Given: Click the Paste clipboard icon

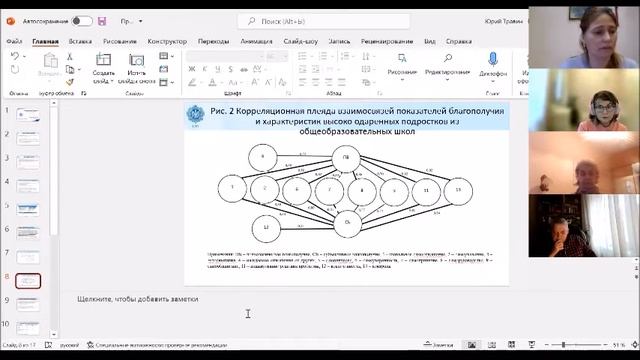Looking at the screenshot, I should 50,60.
